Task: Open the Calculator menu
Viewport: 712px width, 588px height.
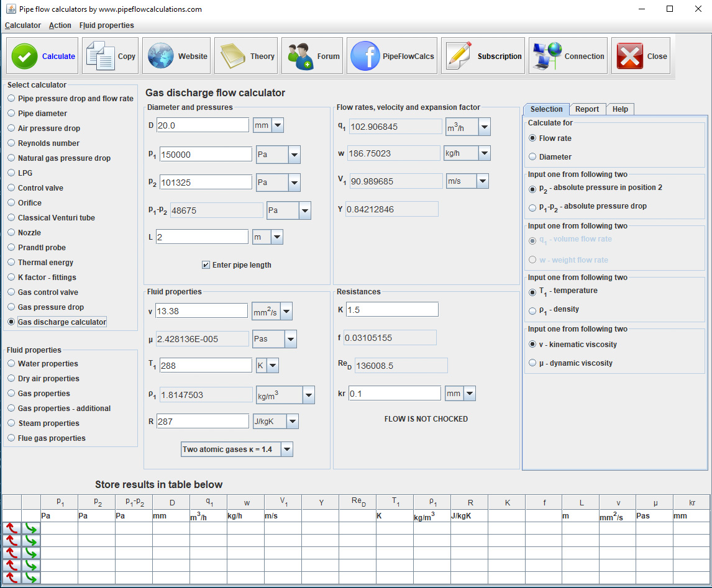Action: [23, 25]
